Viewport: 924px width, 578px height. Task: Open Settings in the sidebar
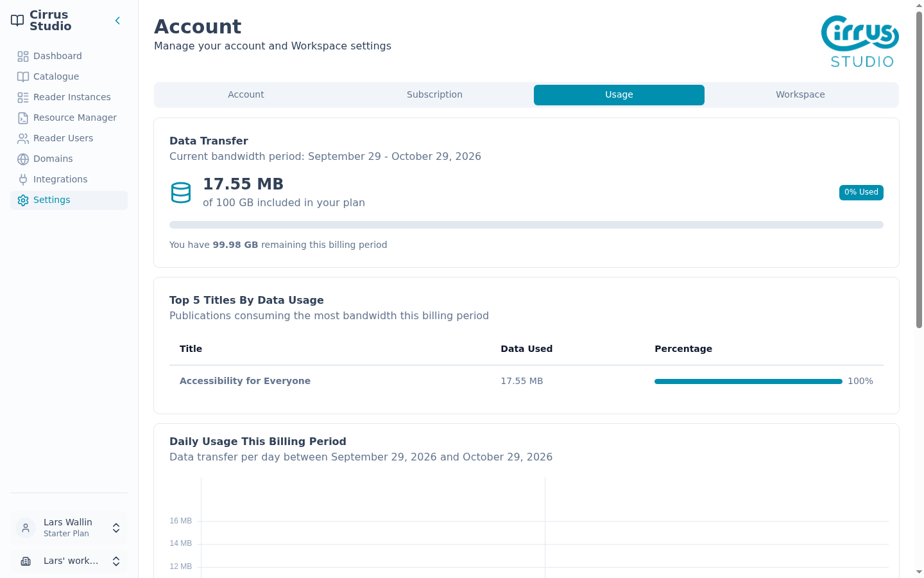coord(69,200)
